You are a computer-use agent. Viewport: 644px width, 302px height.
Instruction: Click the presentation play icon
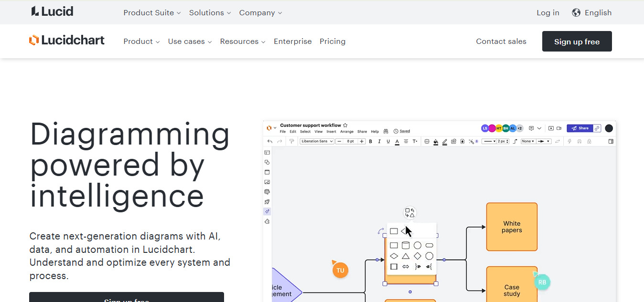pos(551,128)
